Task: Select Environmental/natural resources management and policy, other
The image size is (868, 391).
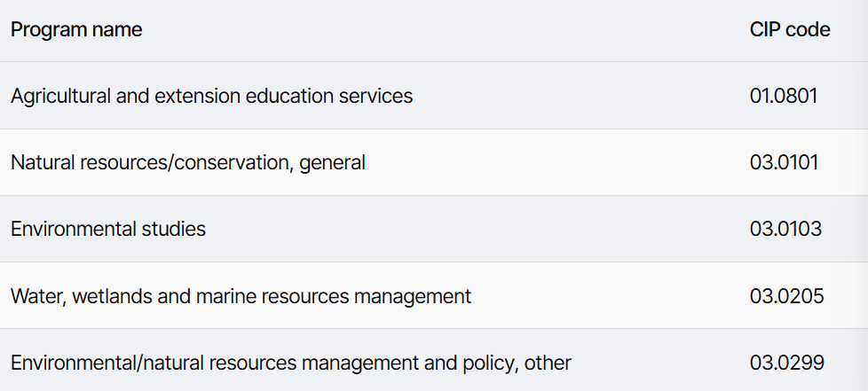Action: 291,364
